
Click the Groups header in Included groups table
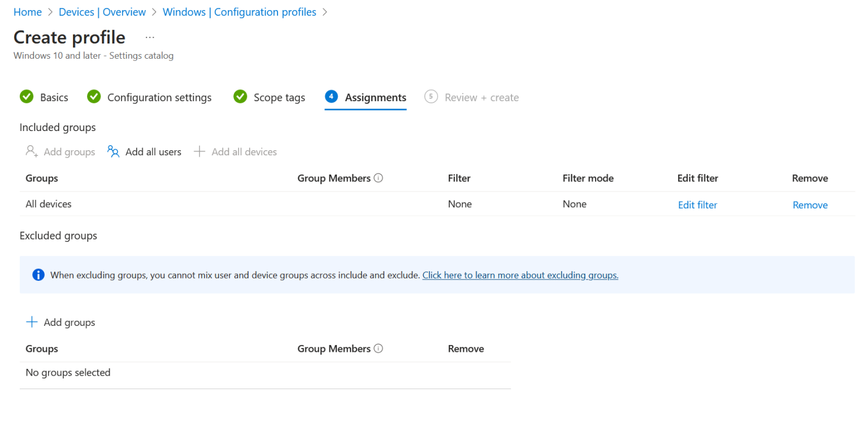(x=42, y=178)
